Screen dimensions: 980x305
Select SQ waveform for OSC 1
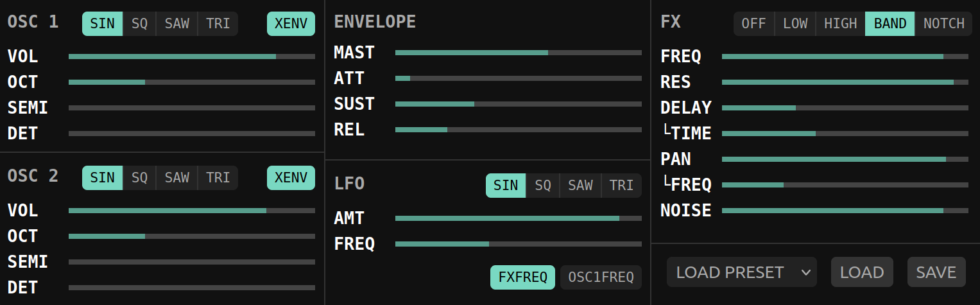click(139, 24)
